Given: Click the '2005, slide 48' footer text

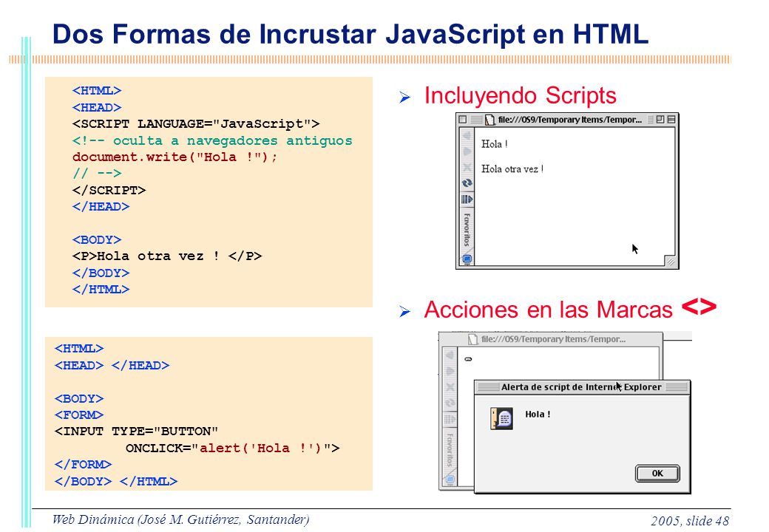Looking at the screenshot, I should pyautogui.click(x=690, y=521).
